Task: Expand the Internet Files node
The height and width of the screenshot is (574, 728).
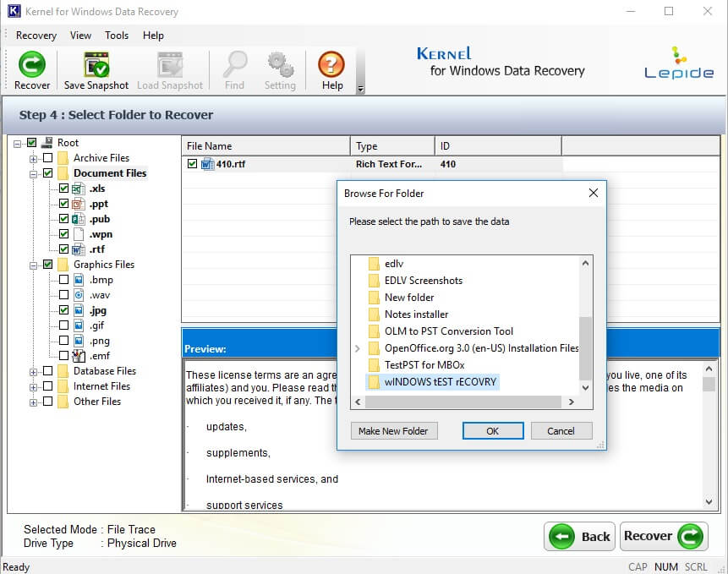Action: (34, 387)
